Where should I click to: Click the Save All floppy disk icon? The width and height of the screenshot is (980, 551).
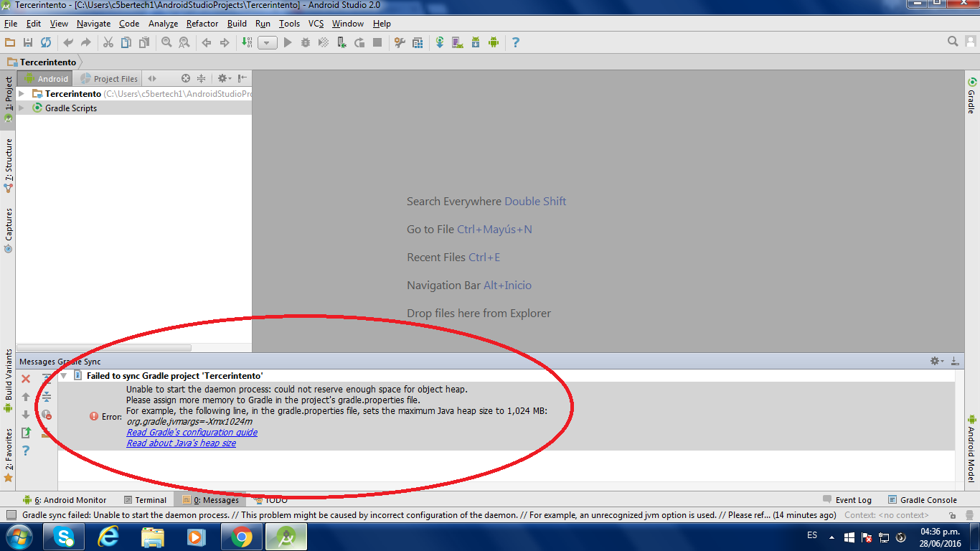point(28,43)
